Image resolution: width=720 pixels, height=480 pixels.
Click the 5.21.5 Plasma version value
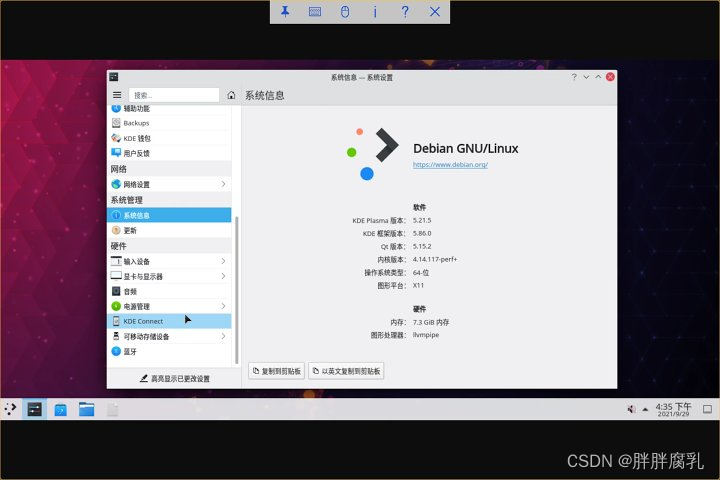pyautogui.click(x=422, y=220)
